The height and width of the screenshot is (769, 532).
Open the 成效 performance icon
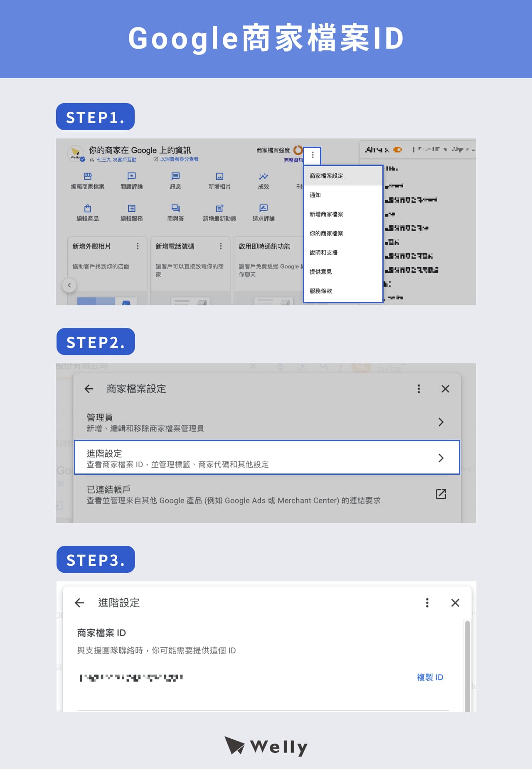click(264, 176)
